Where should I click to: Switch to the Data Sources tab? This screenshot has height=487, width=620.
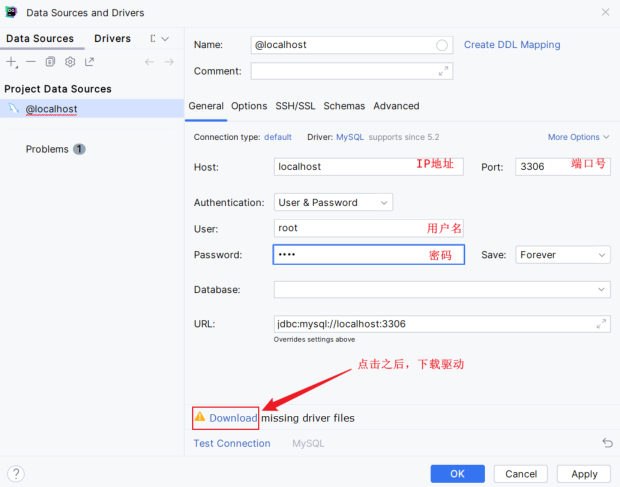(x=40, y=38)
